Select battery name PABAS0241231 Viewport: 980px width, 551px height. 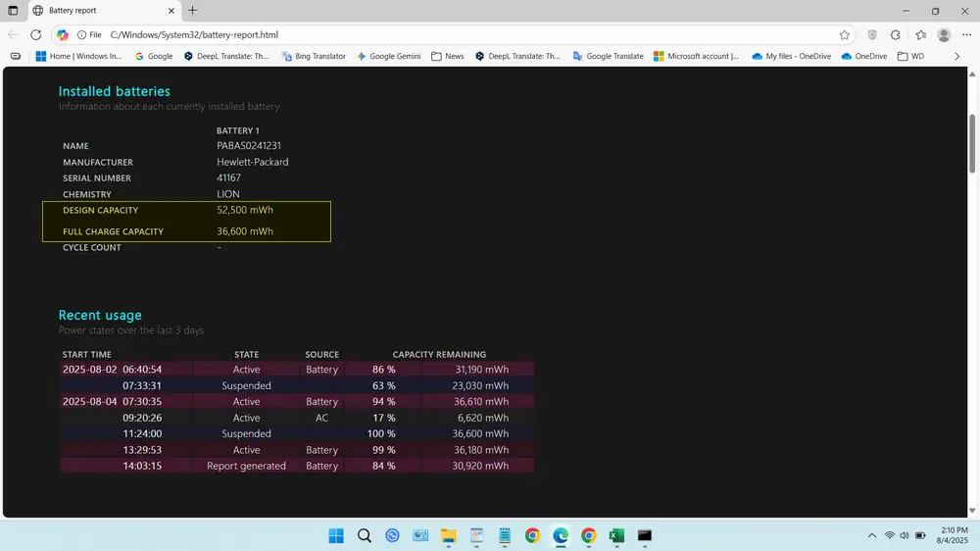249,146
